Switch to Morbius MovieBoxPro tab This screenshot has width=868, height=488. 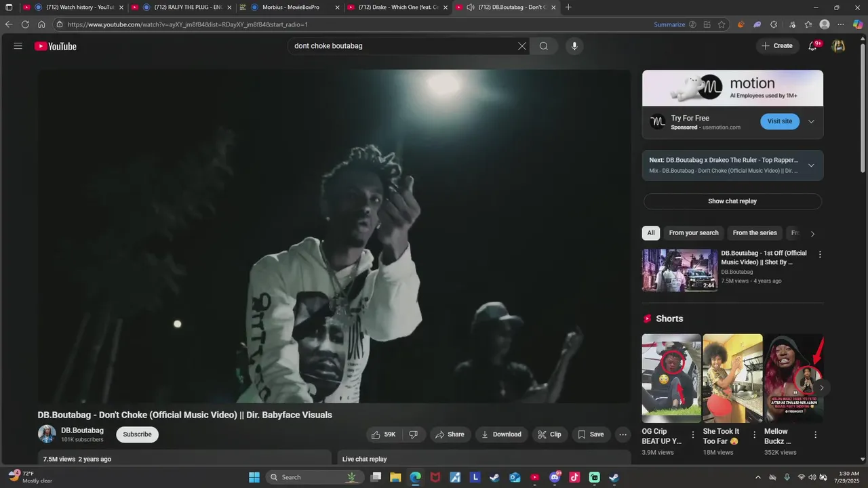(x=290, y=7)
